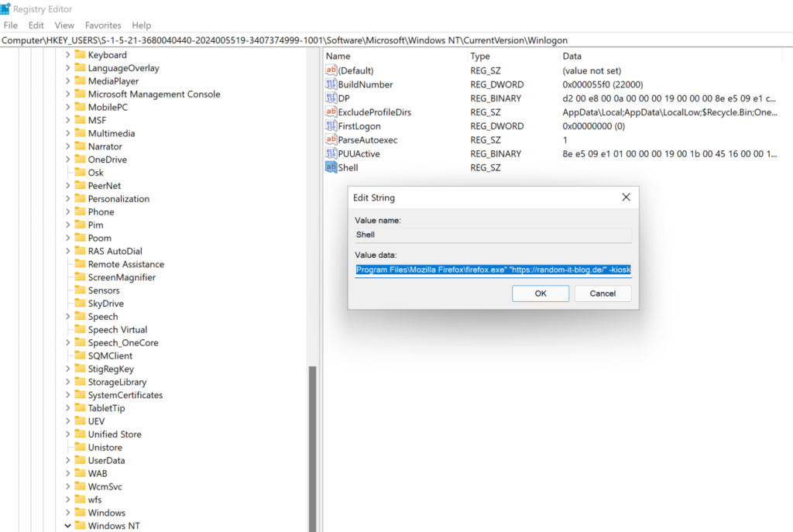
Task: Click the Value name field showing Shell
Action: (493, 235)
